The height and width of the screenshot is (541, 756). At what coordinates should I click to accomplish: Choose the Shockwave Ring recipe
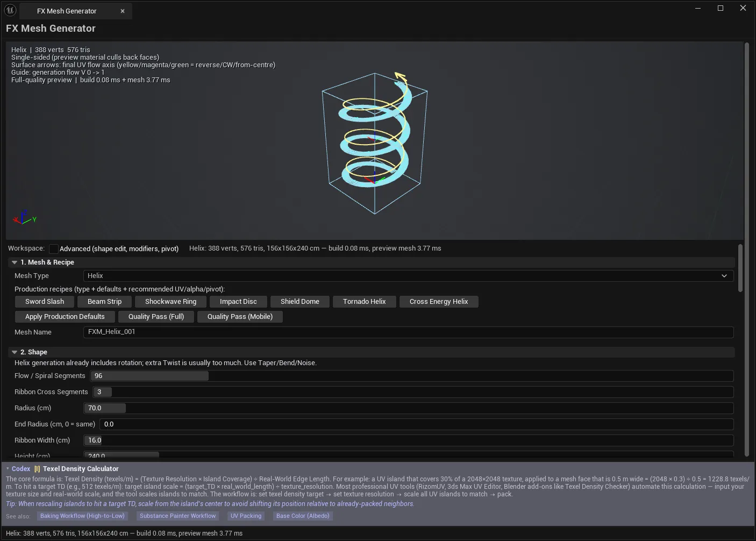coord(170,302)
